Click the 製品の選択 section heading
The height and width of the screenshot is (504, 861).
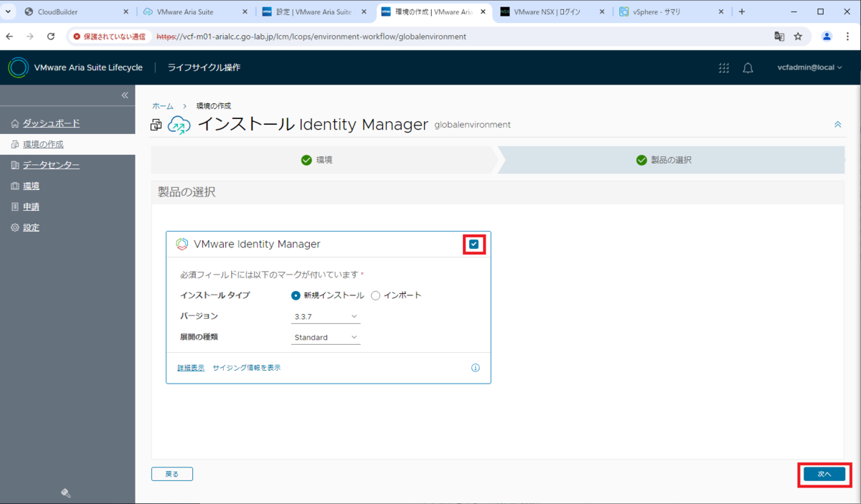tap(187, 192)
